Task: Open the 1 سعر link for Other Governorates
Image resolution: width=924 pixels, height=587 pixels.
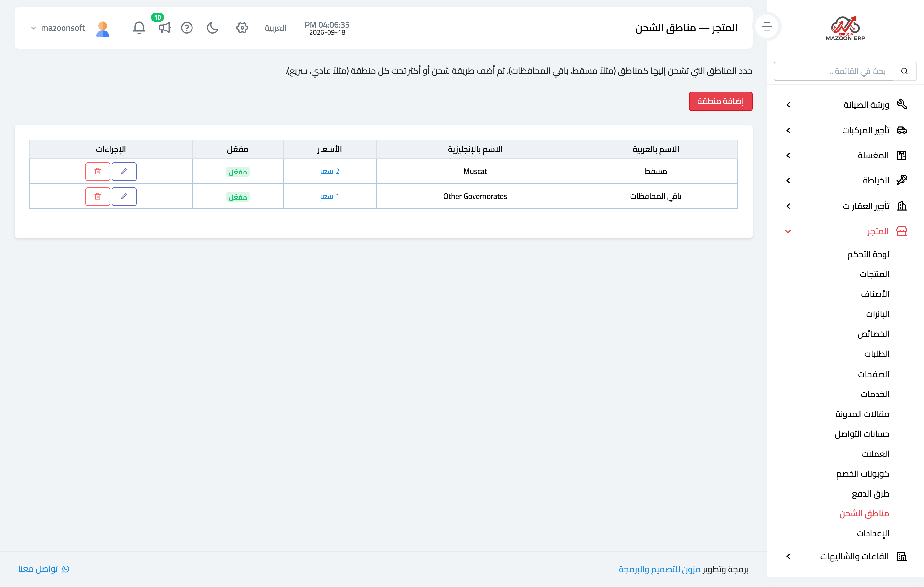Action: click(329, 196)
